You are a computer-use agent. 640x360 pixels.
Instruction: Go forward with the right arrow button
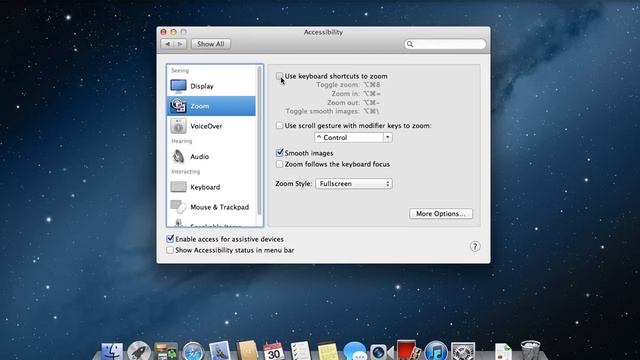(180, 44)
